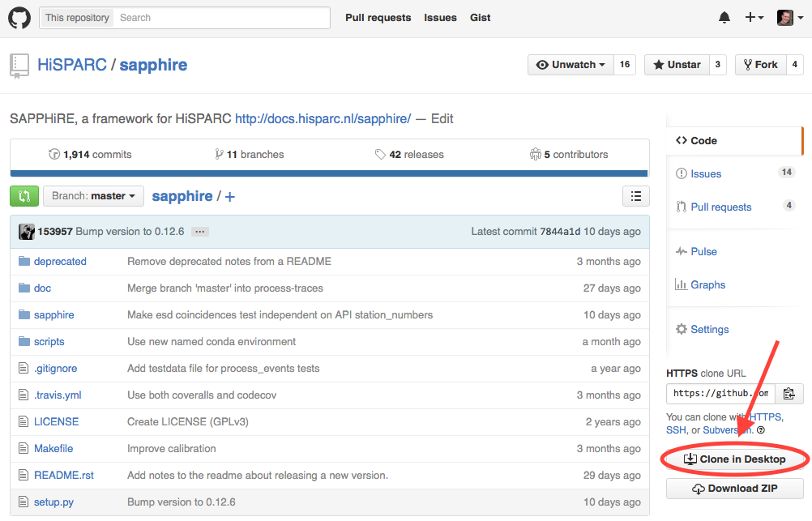Open the Pull requests sidebar tab
This screenshot has height=521, width=812.
tap(734, 207)
